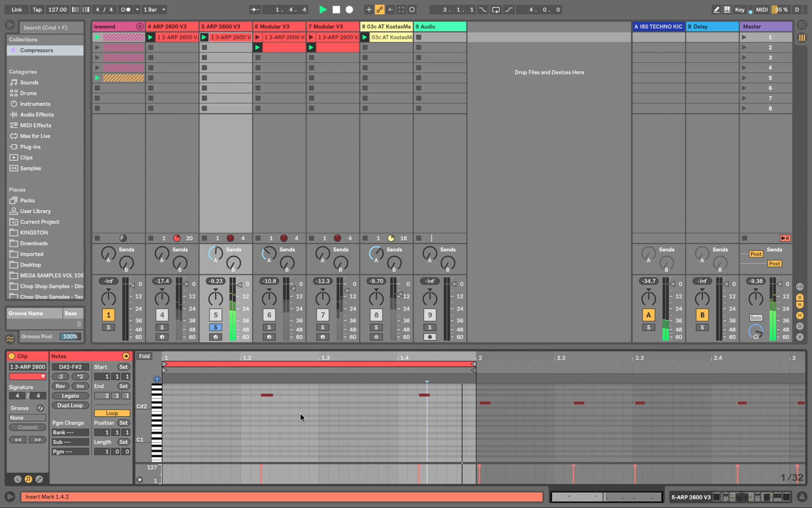Click the Arrangement Record button

click(349, 9)
